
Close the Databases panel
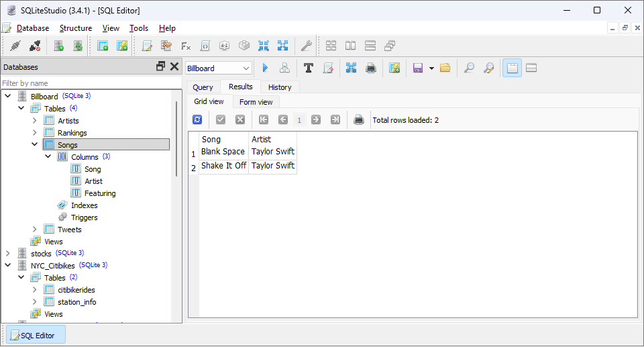coord(174,66)
